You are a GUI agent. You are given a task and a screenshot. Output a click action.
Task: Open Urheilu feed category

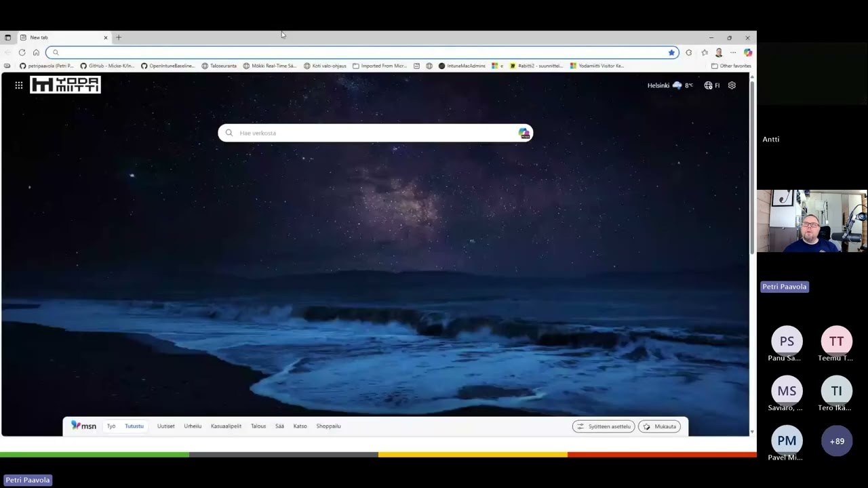(193, 426)
